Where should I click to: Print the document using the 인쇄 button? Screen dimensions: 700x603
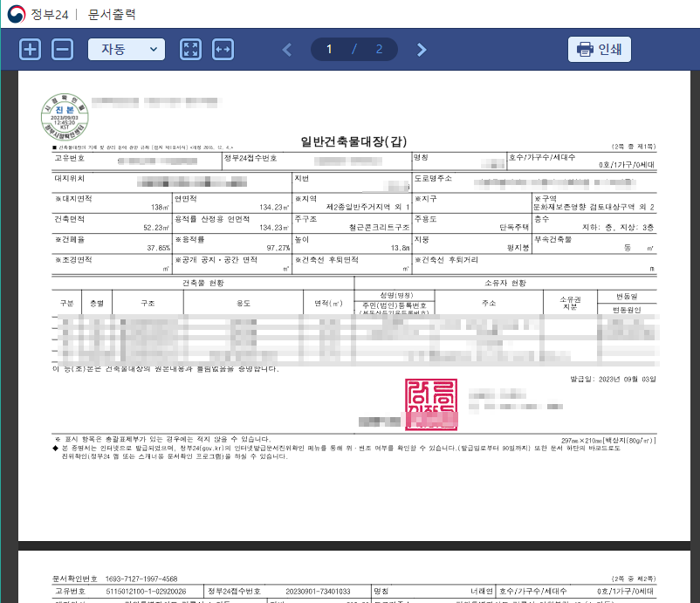[599, 49]
